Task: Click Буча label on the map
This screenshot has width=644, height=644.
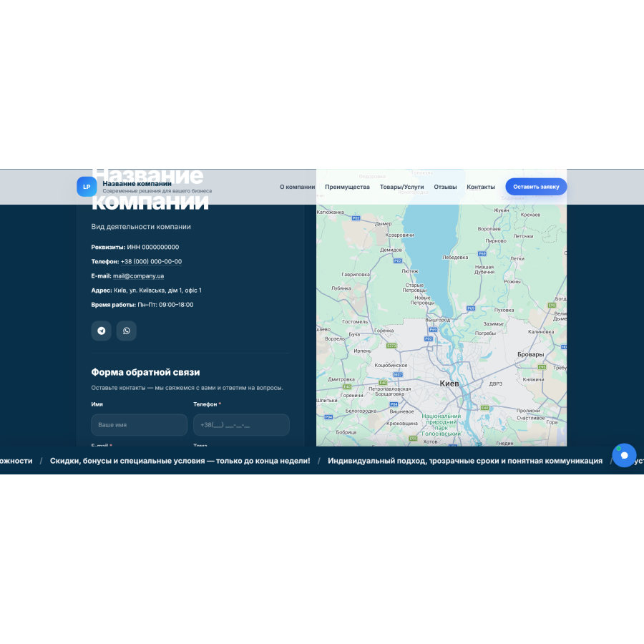Action: (x=354, y=334)
